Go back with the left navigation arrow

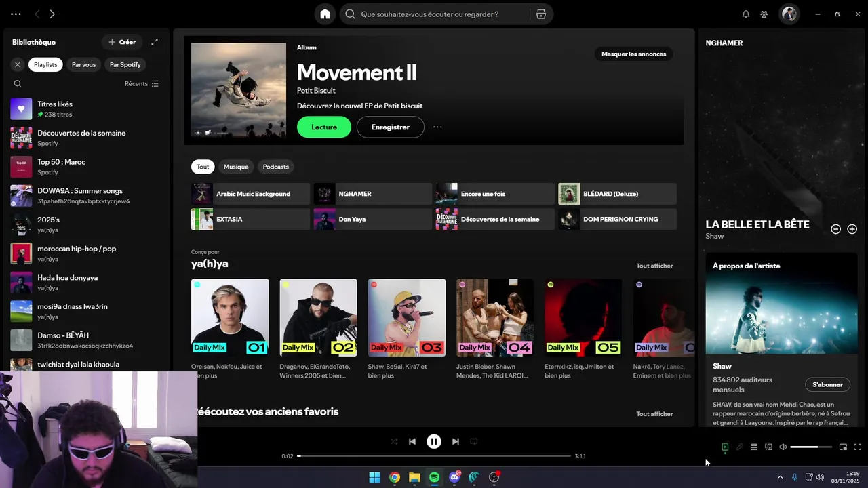coord(37,14)
